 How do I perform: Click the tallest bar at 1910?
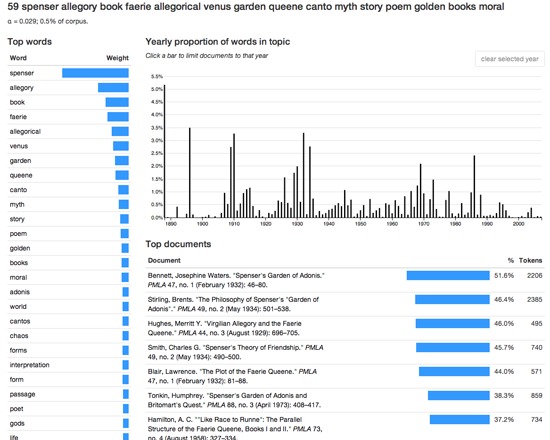[234, 175]
